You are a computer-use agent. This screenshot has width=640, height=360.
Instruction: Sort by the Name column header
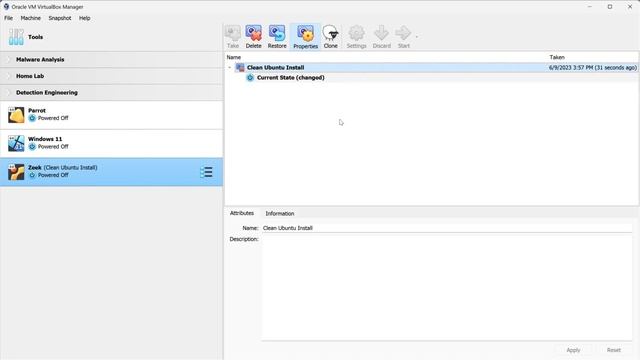pos(234,57)
